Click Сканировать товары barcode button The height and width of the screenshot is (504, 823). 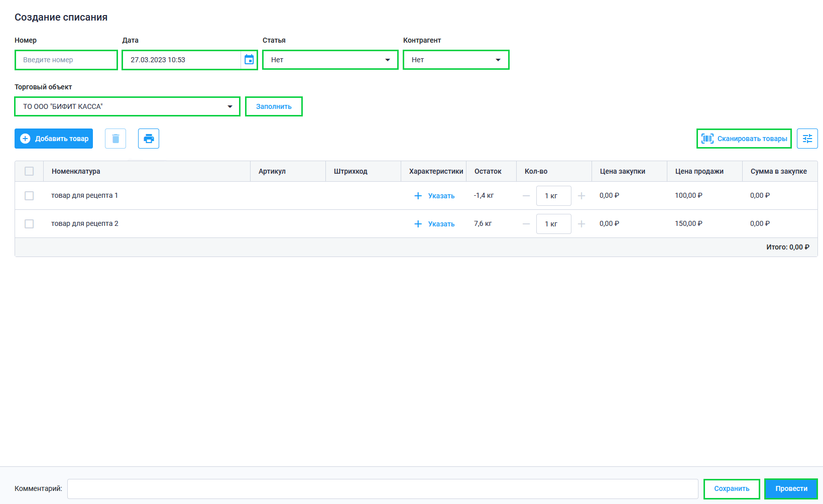(744, 139)
